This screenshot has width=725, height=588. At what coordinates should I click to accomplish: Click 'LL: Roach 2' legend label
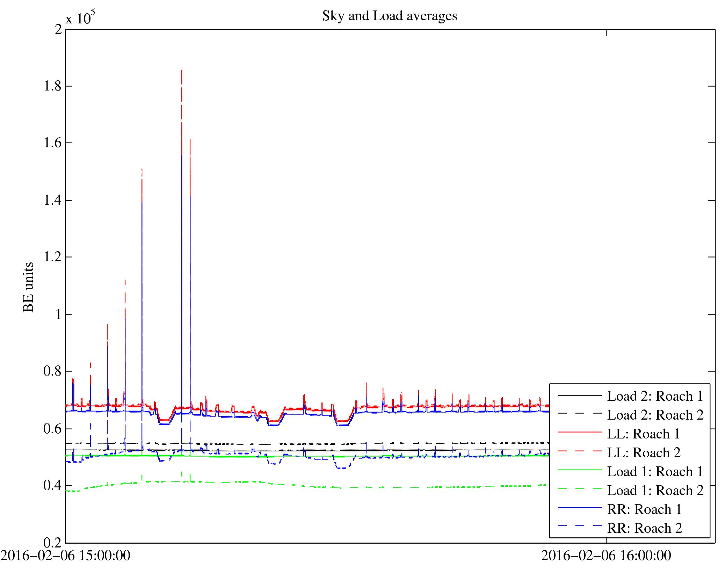pos(643,453)
